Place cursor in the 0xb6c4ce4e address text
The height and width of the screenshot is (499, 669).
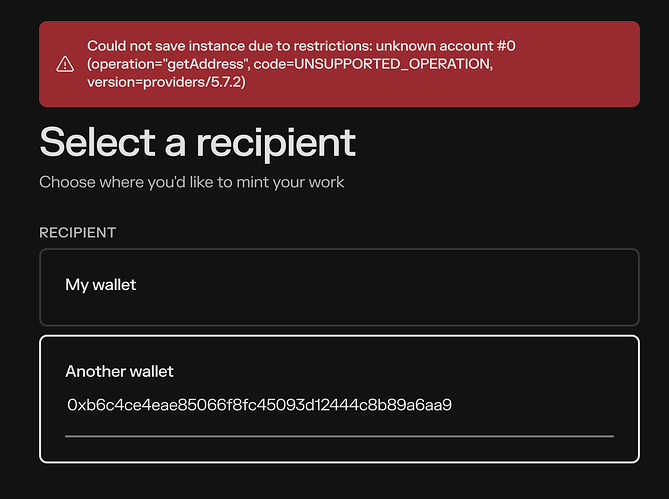[259, 405]
